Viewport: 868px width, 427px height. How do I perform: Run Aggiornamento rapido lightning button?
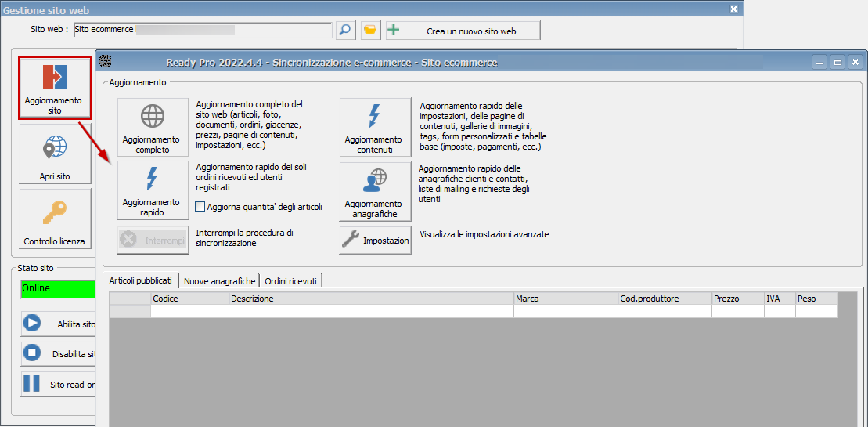(153, 190)
